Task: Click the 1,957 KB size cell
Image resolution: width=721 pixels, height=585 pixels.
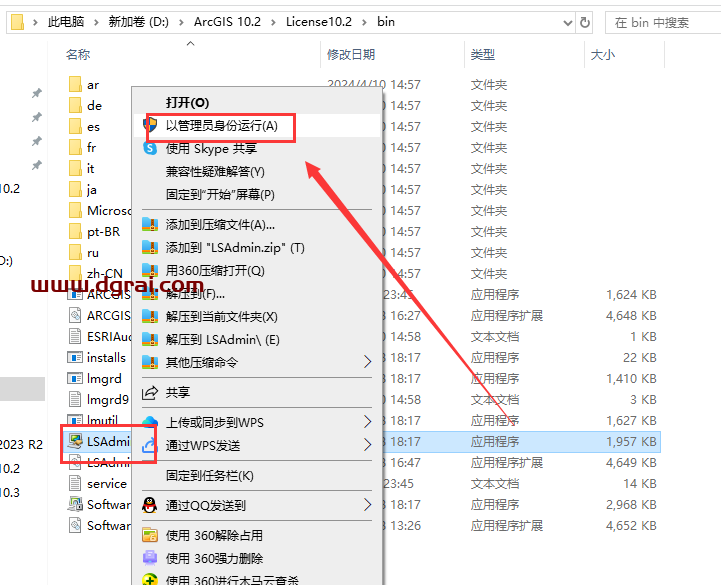Action: click(631, 442)
